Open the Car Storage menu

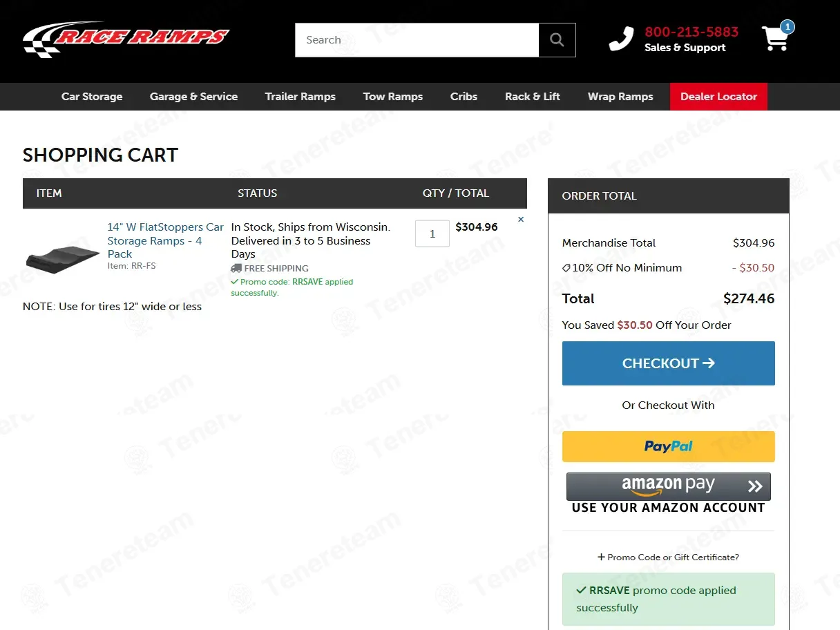(x=92, y=97)
